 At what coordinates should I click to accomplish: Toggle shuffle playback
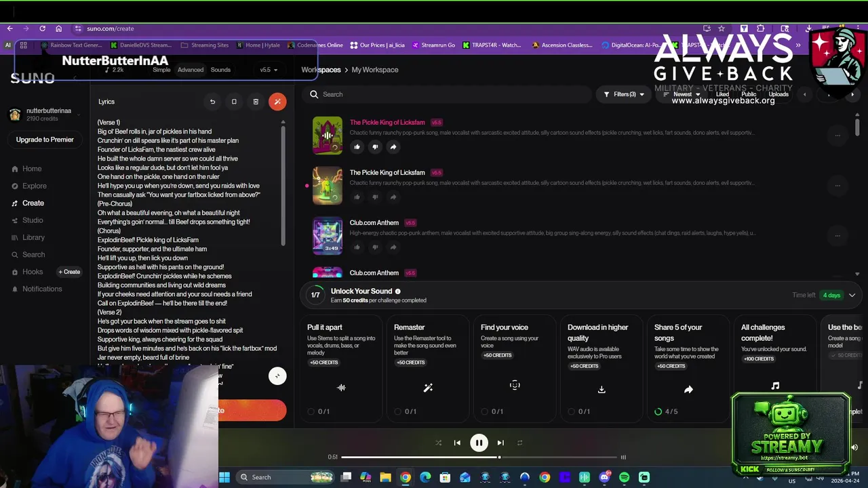pyautogui.click(x=438, y=443)
